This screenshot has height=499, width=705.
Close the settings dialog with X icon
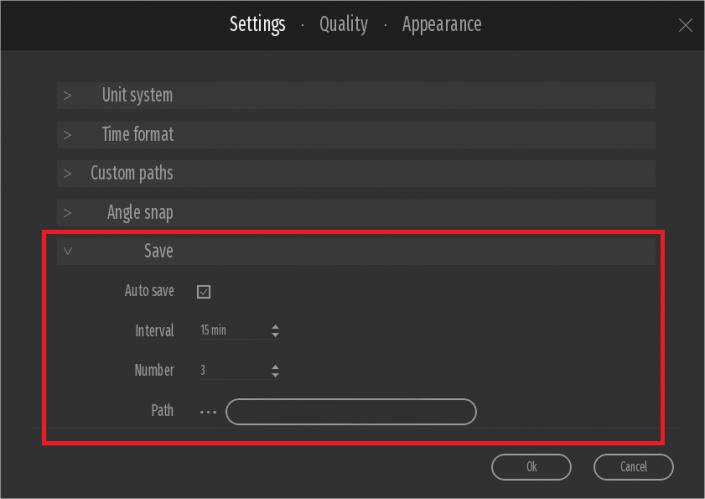click(685, 26)
